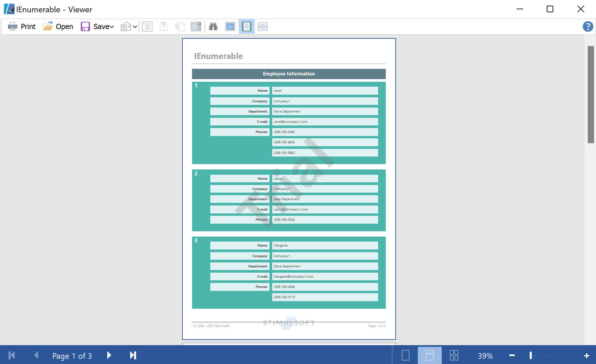This screenshot has width=596, height=364.
Task: Toggle the Bookmarks panel icon
Action: pos(147,26)
